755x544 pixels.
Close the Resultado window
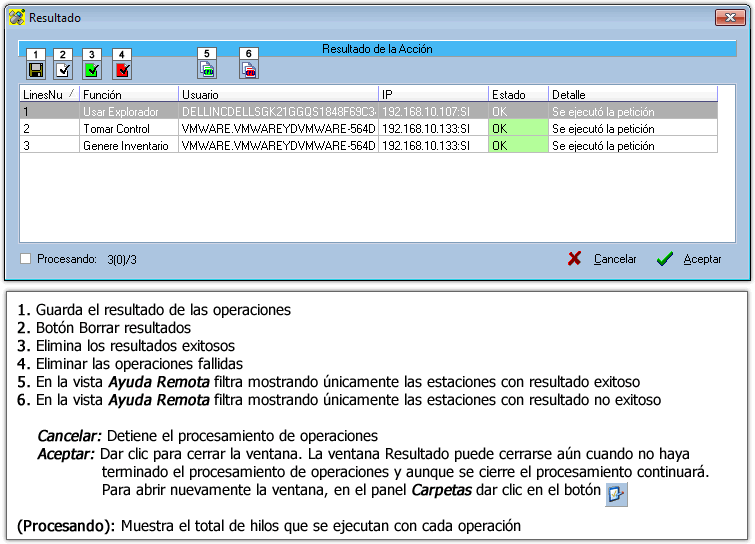[730, 18]
